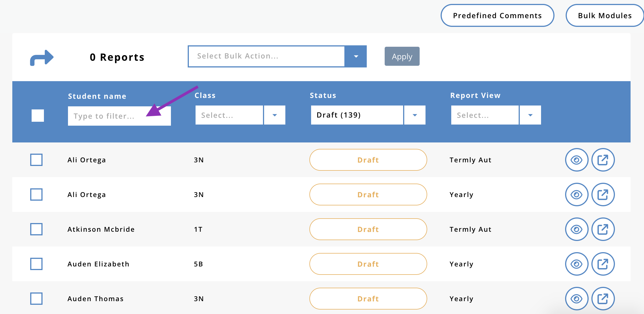Expand the Select Bulk Action dropdown

pos(356,57)
